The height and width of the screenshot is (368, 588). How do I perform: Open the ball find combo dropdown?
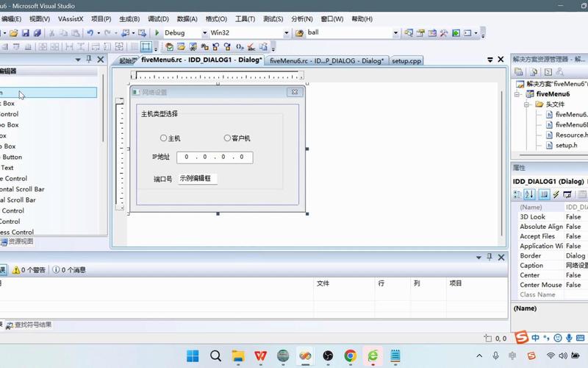coord(395,33)
